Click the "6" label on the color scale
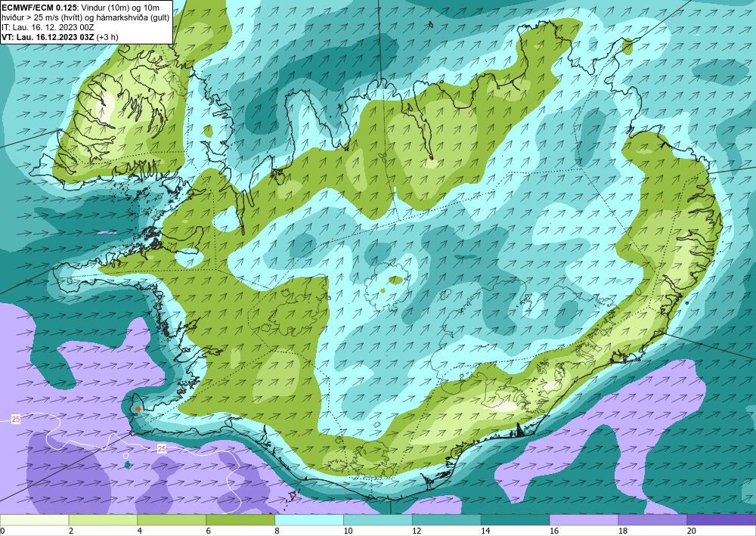This screenshot has width=756, height=536. pos(209,531)
